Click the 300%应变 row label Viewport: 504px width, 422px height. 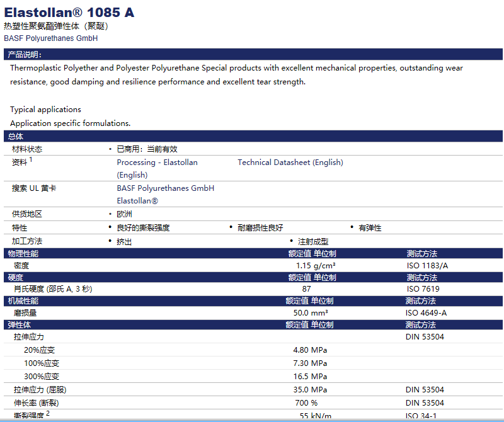click(x=42, y=377)
